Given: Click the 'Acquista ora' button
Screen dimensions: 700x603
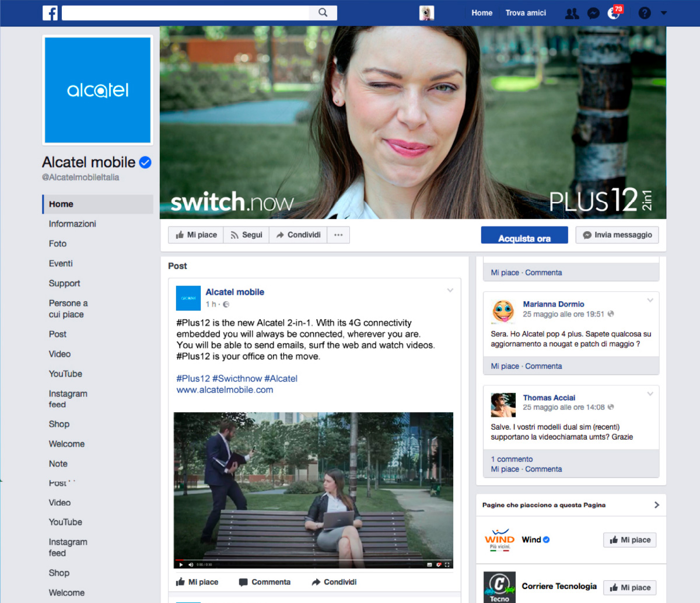Looking at the screenshot, I should coord(524,235).
